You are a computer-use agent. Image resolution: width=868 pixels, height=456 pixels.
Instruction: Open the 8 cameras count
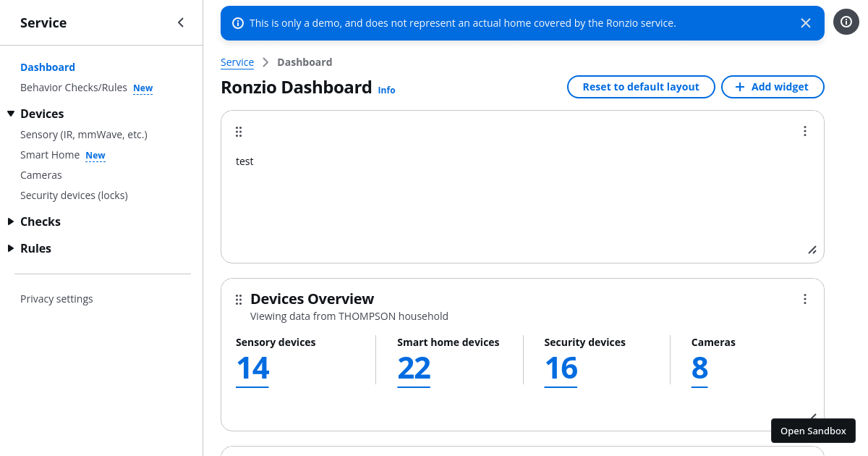[x=699, y=368]
